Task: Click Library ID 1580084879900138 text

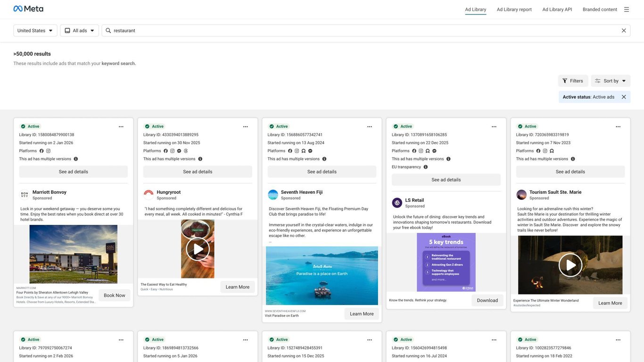Action: pos(47,135)
